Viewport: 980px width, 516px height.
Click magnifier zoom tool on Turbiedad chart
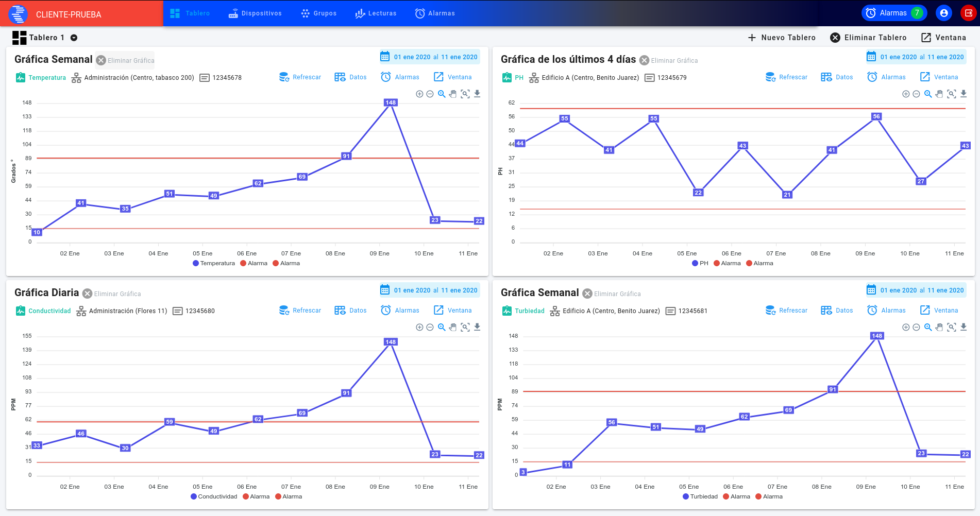click(x=928, y=327)
